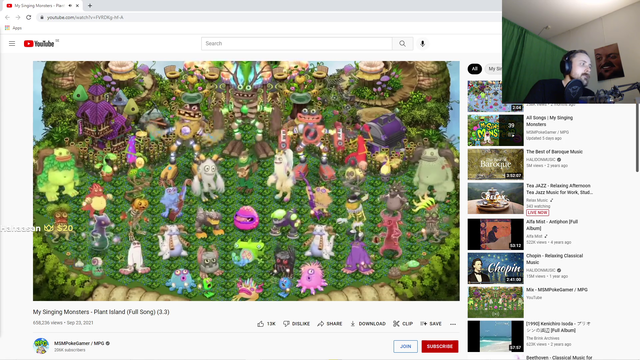The width and height of the screenshot is (640, 360).
Task: Click the browser forward arrow
Action: click(x=18, y=17)
